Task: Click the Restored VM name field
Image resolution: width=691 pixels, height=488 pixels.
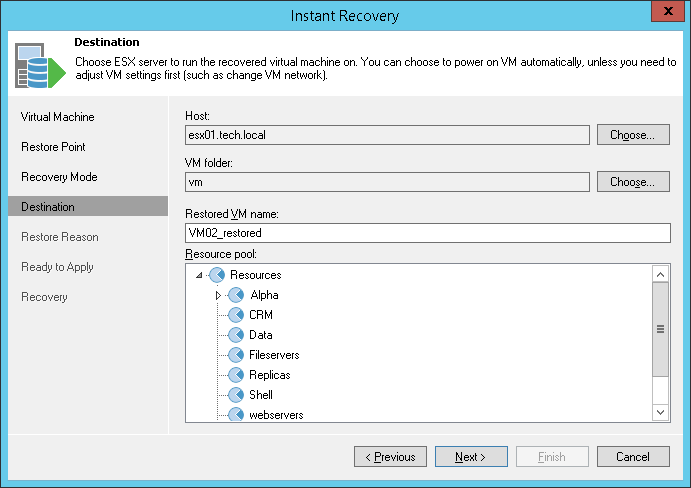Action: point(427,233)
